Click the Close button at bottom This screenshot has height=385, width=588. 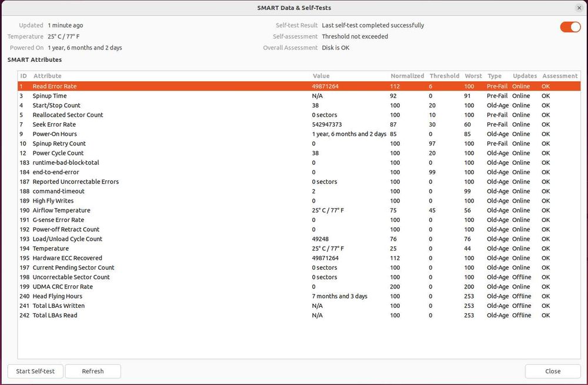(553, 371)
